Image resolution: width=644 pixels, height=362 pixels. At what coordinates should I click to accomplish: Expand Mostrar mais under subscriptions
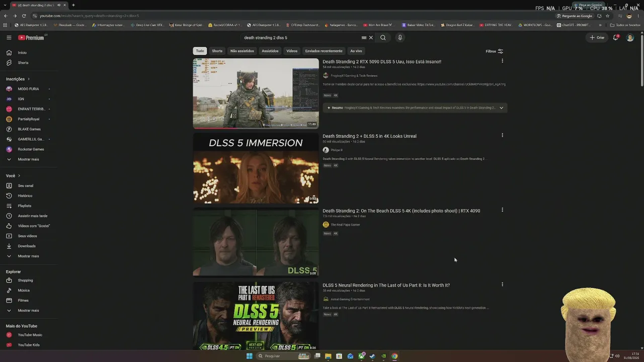tap(28, 159)
